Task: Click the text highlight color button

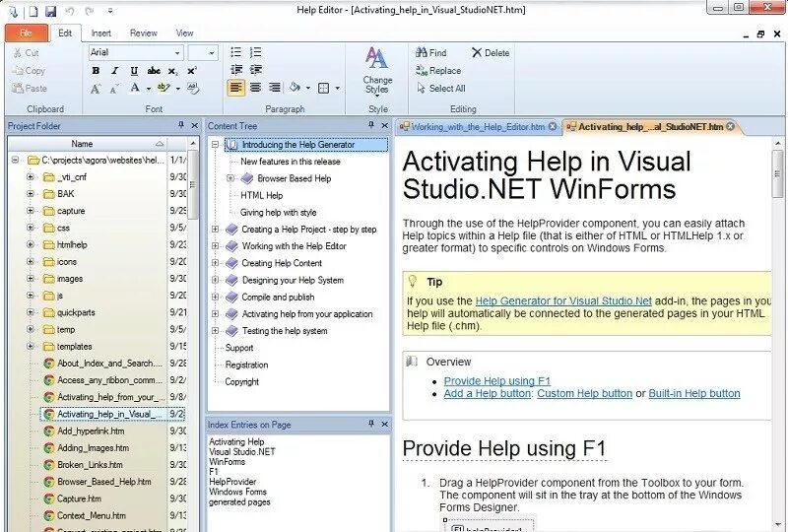Action: click(164, 89)
